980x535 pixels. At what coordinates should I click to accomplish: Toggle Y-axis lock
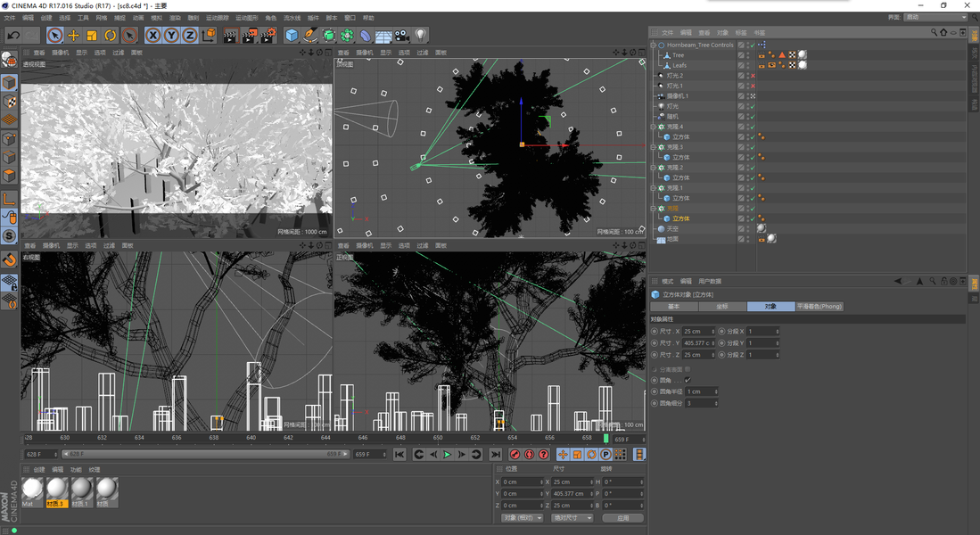point(171,36)
